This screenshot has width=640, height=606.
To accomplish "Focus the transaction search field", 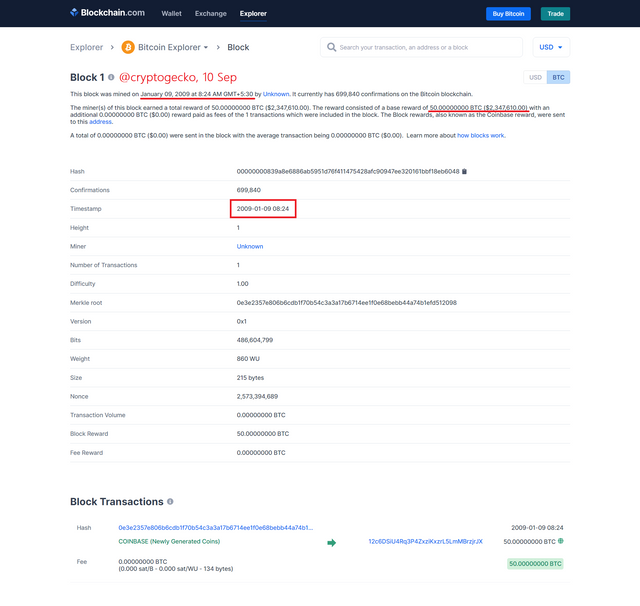I will click(422, 47).
